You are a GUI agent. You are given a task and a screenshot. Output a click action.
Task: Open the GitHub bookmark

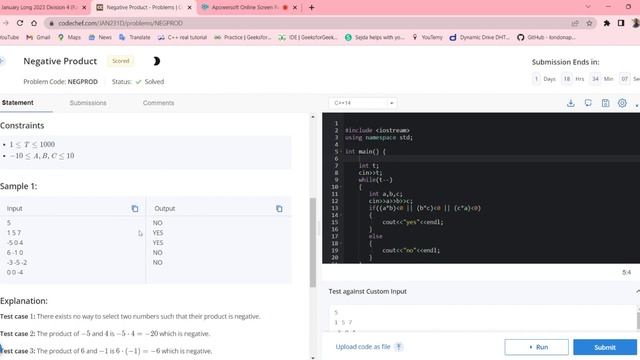[547, 37]
